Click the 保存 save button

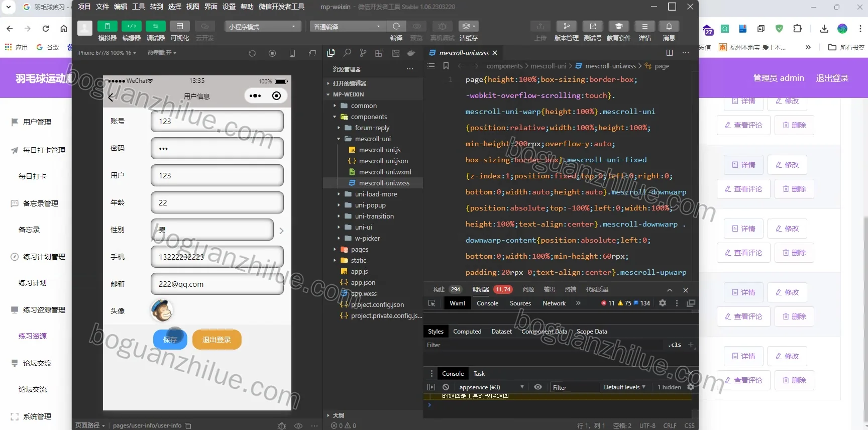170,340
